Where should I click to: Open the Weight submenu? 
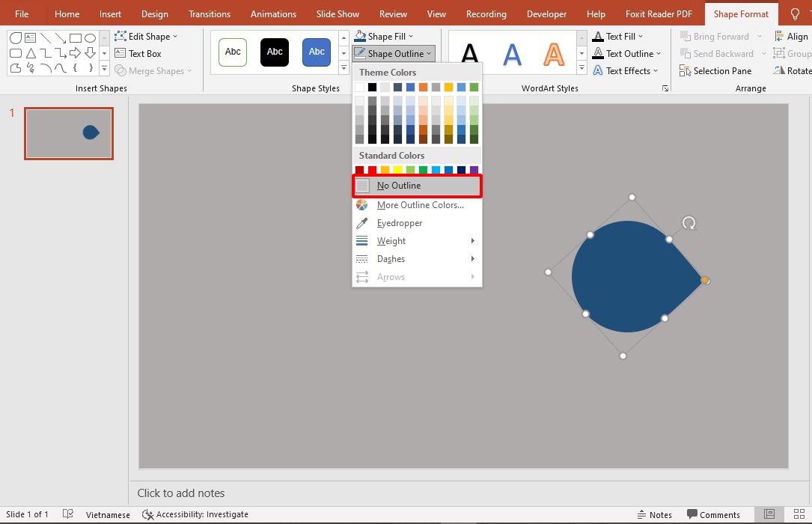(391, 241)
